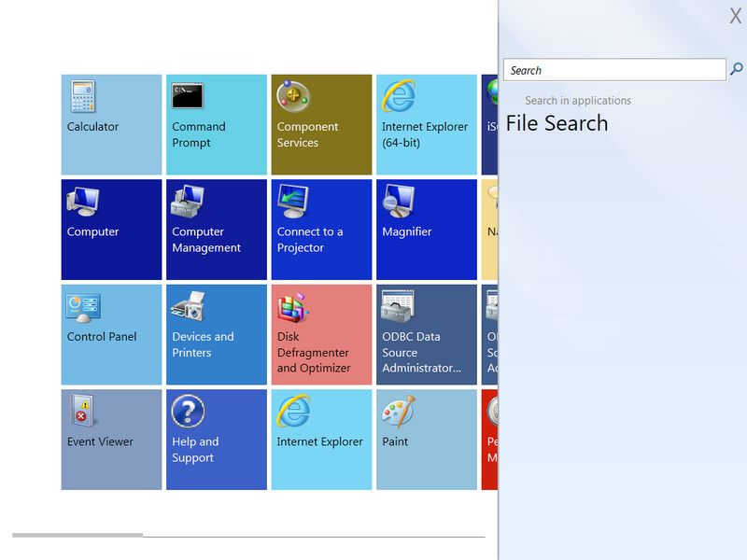747x560 pixels.
Task: Open the Computer tile
Action: click(111, 230)
